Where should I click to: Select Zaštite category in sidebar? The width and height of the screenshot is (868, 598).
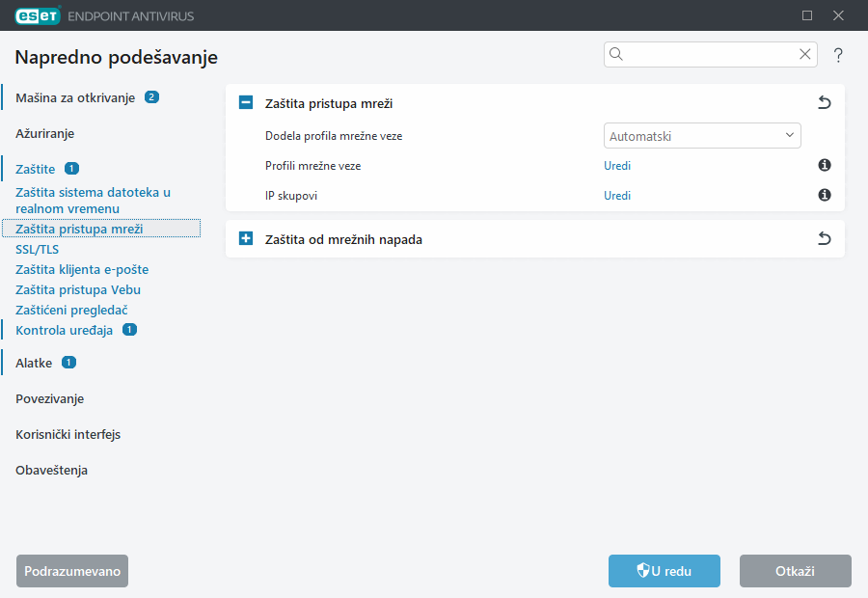pos(36,169)
